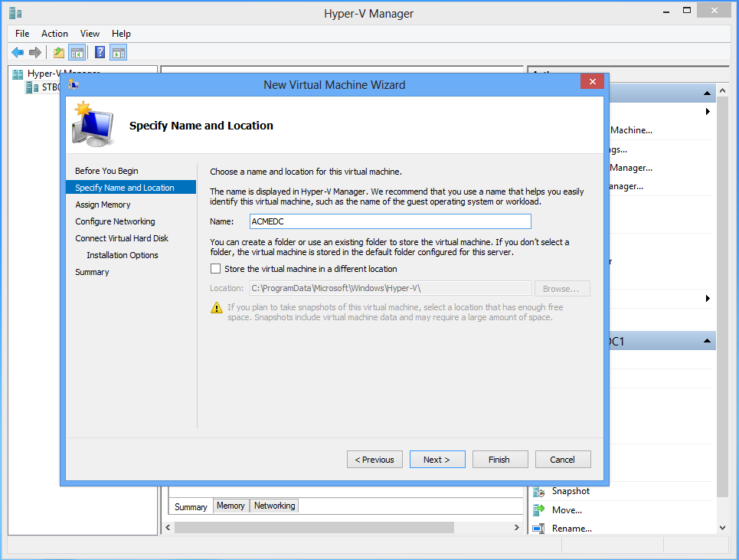The width and height of the screenshot is (739, 560).
Task: Go to Installation Options wizard step
Action: [x=122, y=255]
